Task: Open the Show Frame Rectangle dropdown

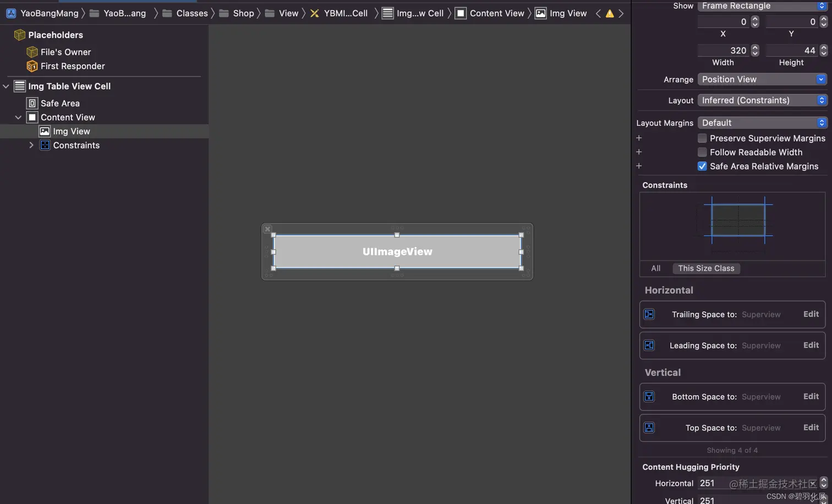Action: pyautogui.click(x=762, y=6)
